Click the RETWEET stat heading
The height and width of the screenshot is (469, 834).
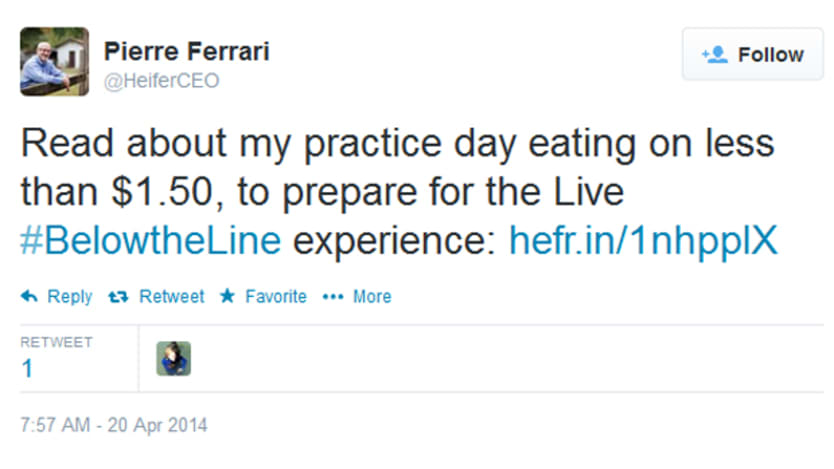[56, 342]
